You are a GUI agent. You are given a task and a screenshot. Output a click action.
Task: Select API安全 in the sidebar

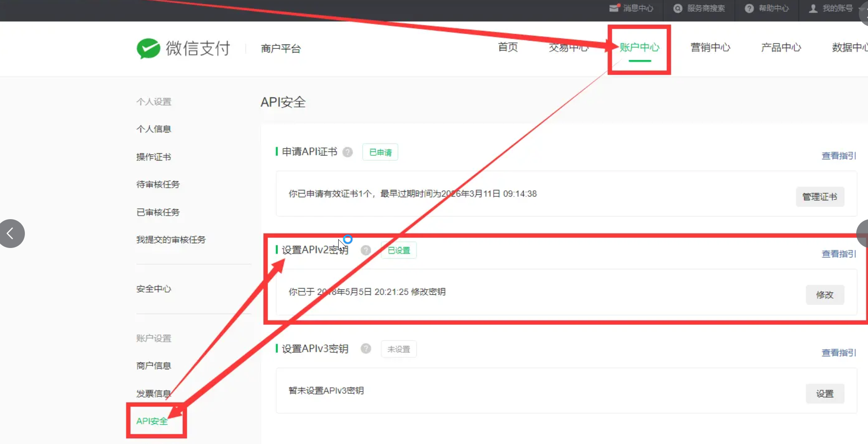(152, 421)
